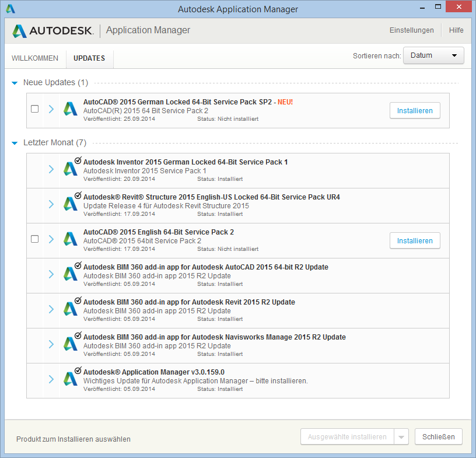The width and height of the screenshot is (476, 458).
Task: Click 'Veröffentlicht: 25.09.2014' date text
Action: click(x=120, y=119)
